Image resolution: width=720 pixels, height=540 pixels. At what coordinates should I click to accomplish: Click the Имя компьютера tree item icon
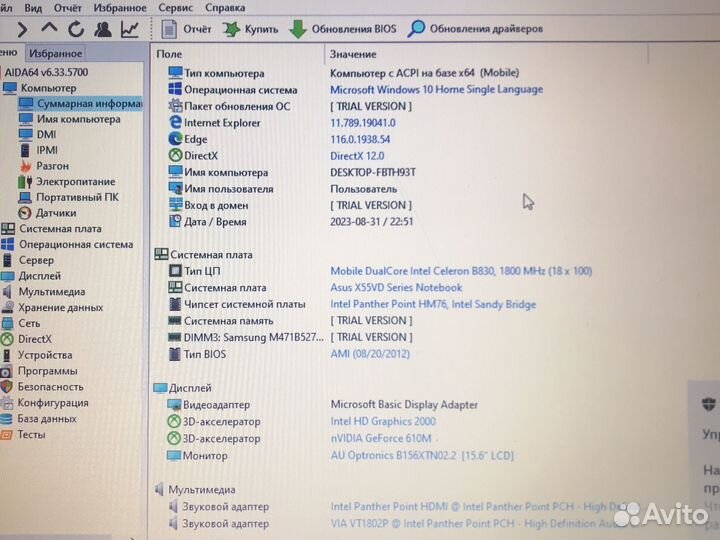[x=26, y=119]
